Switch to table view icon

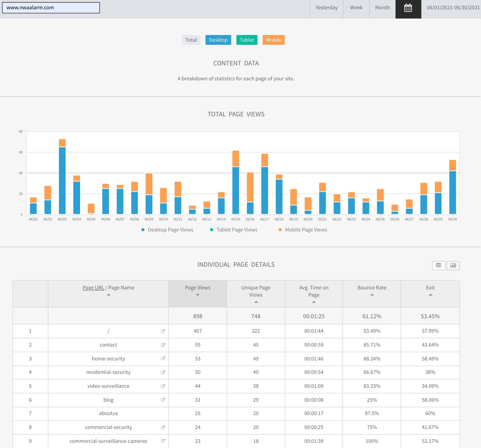point(439,265)
